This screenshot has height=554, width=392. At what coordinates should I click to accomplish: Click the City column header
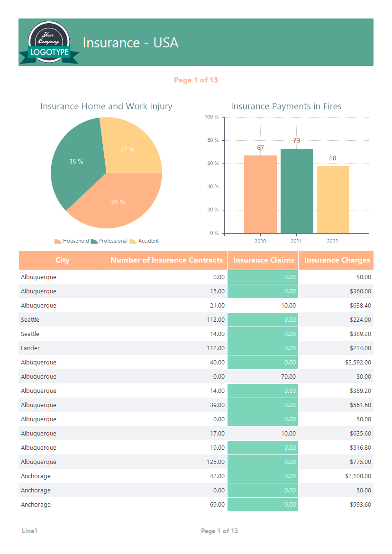click(x=62, y=260)
